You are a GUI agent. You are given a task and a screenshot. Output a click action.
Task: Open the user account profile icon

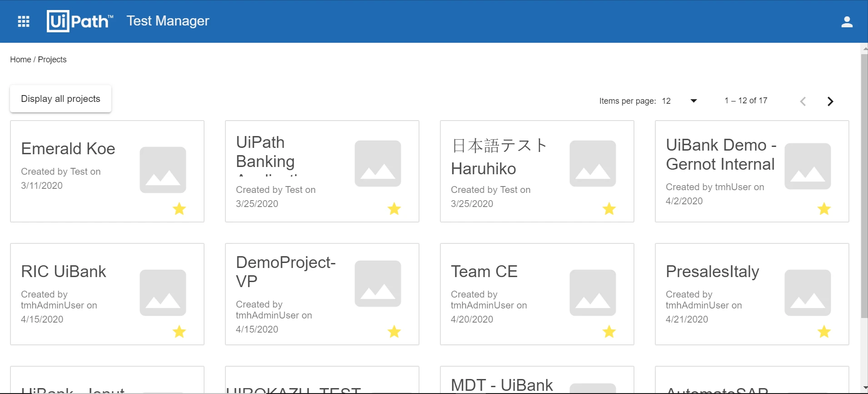847,22
